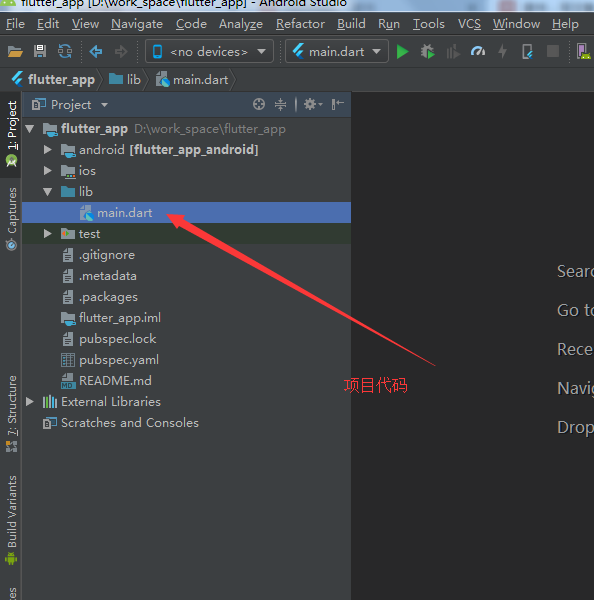Open the Tools menu
This screenshot has width=594, height=600.
(429, 24)
